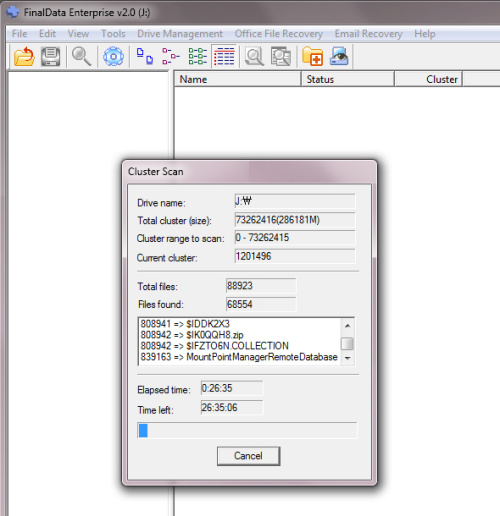Click the Drive name field

[x=295, y=201]
